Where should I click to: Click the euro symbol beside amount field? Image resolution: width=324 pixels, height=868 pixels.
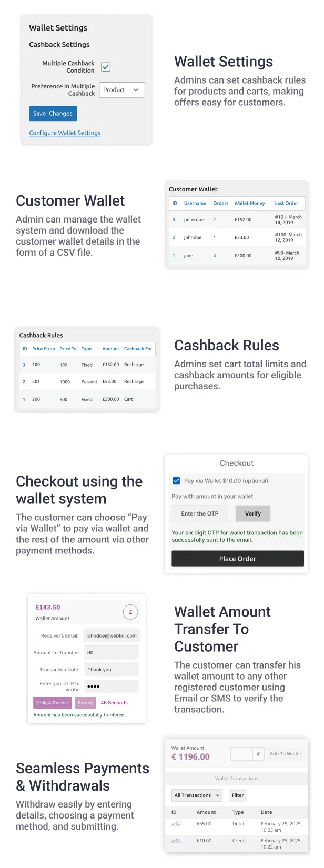(258, 754)
